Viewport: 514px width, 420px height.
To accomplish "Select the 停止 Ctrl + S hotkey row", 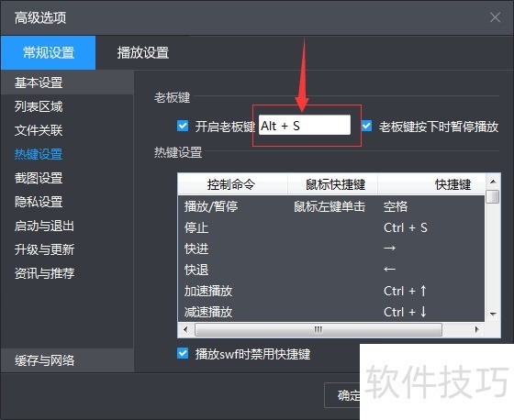I will tap(331, 227).
